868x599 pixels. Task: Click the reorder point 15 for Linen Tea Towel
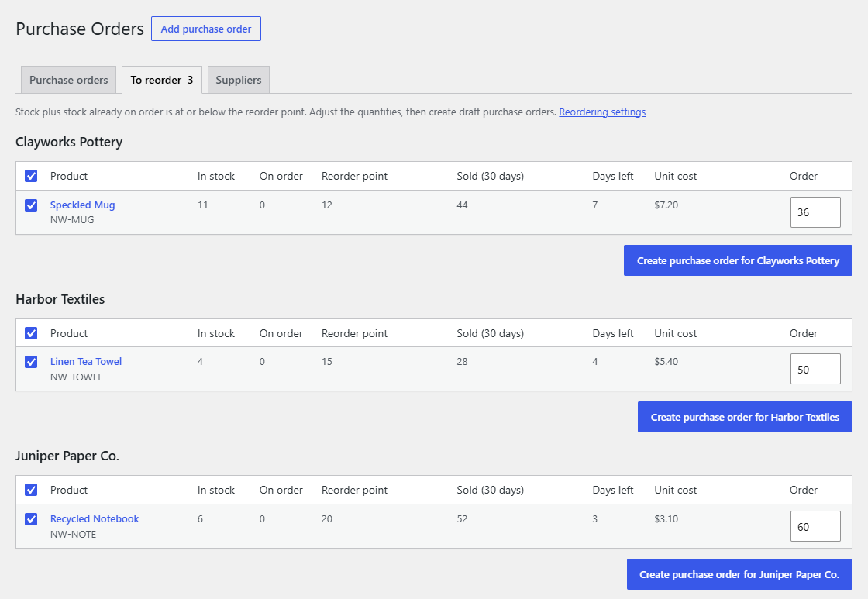pos(326,362)
